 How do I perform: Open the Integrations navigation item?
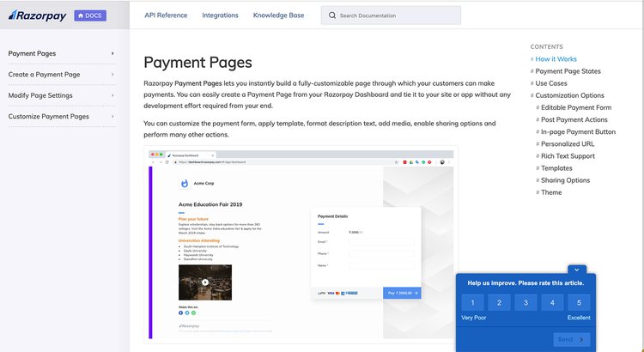coord(220,15)
